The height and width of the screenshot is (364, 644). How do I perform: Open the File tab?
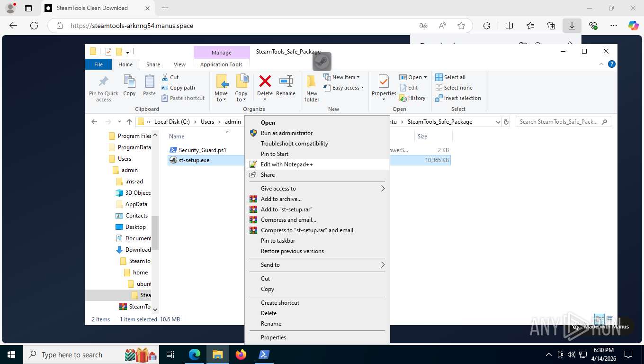point(98,64)
